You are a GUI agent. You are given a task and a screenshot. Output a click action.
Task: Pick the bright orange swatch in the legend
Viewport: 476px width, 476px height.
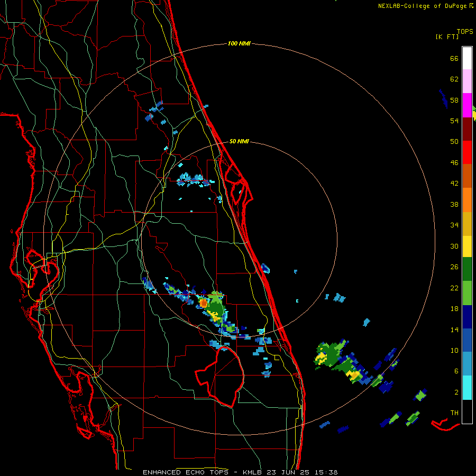(x=467, y=200)
